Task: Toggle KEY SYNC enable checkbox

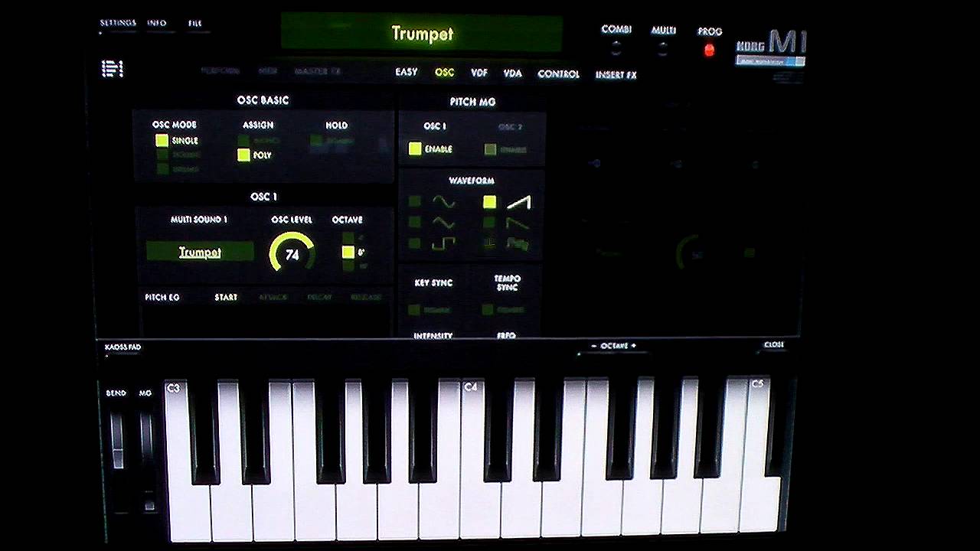Action: tap(414, 310)
